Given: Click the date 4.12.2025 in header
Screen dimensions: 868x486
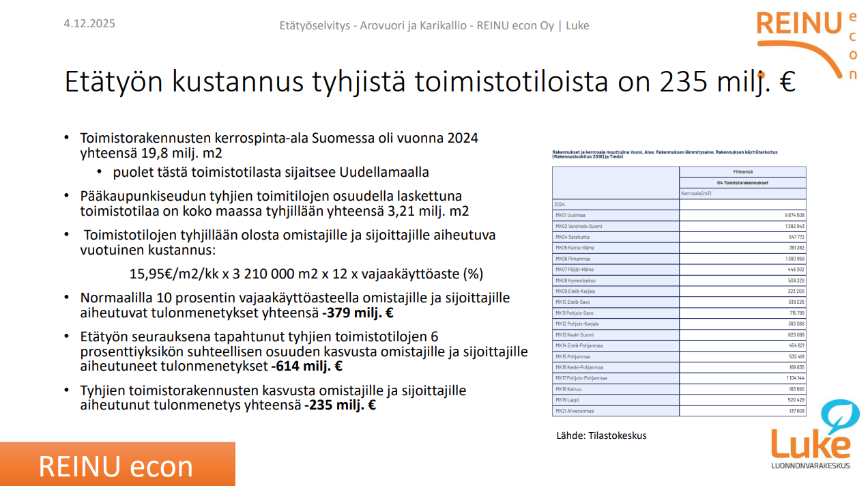Looking at the screenshot, I should [89, 24].
